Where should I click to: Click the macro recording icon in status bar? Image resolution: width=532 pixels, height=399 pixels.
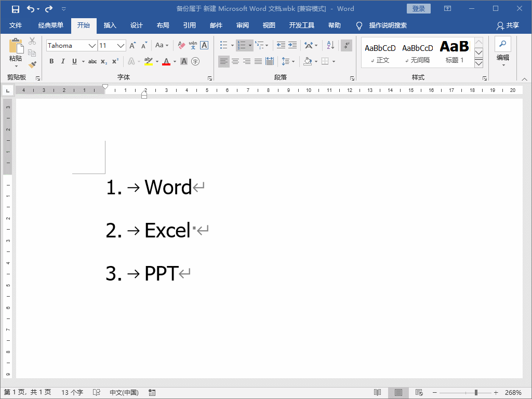point(152,393)
